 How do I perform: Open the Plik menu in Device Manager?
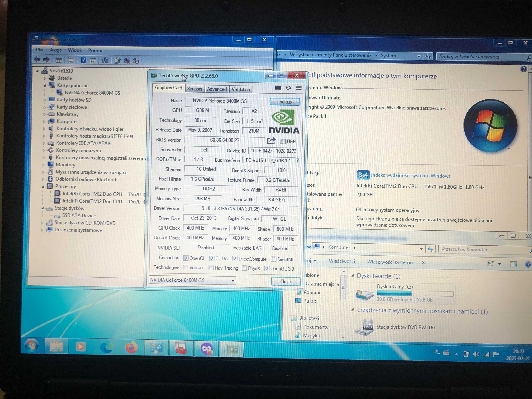point(40,50)
